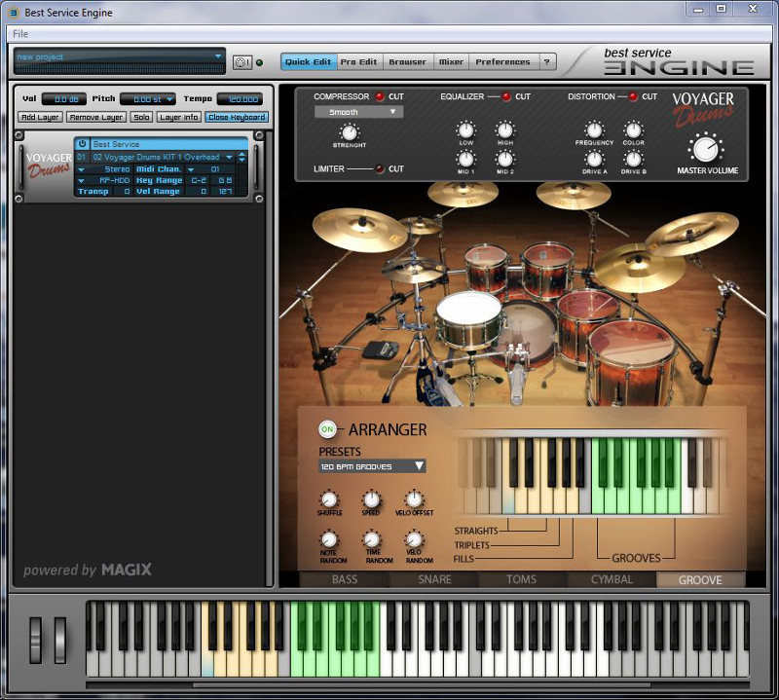Open the Voyager Drums KIT 1 Overhead dropdown
The image size is (779, 700).
click(x=229, y=157)
